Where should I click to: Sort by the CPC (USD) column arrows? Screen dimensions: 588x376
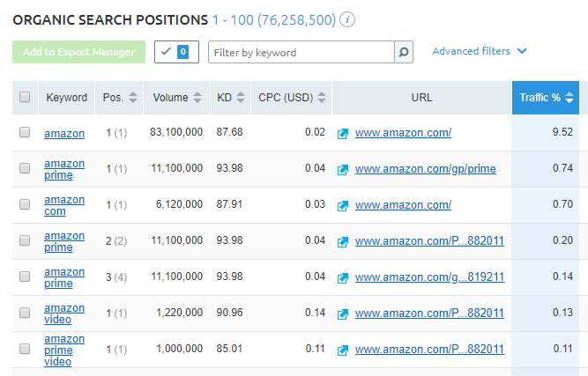(x=322, y=98)
